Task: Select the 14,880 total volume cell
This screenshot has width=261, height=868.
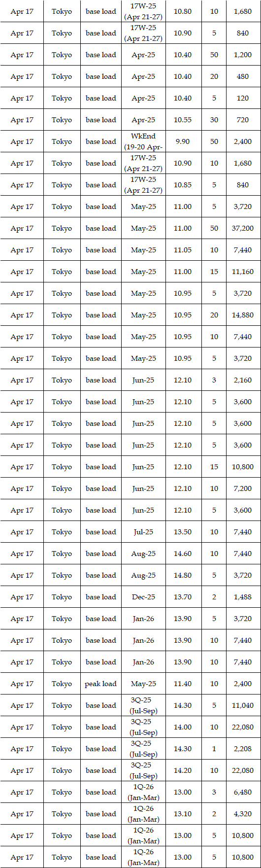Action: point(242,315)
